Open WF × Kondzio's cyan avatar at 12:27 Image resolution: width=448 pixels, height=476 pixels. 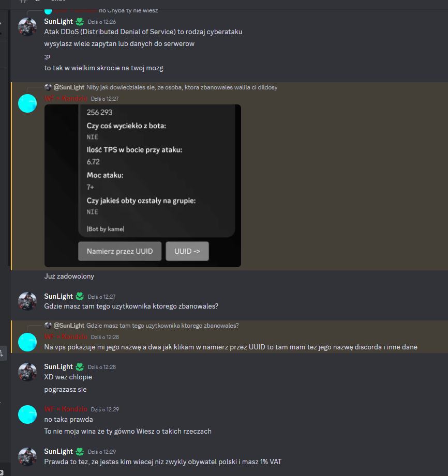pos(27,103)
